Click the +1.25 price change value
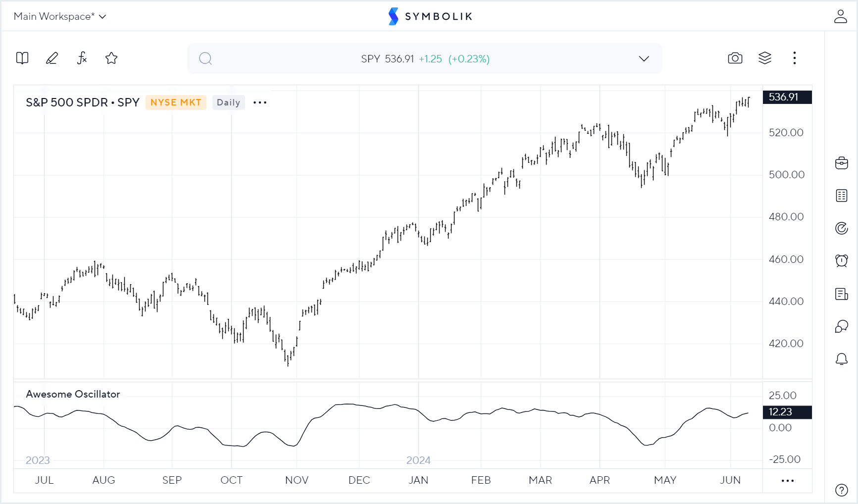The image size is (858, 504). [x=430, y=59]
